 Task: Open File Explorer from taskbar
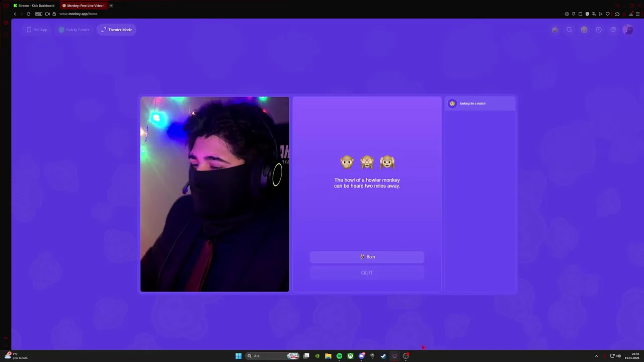point(328,356)
